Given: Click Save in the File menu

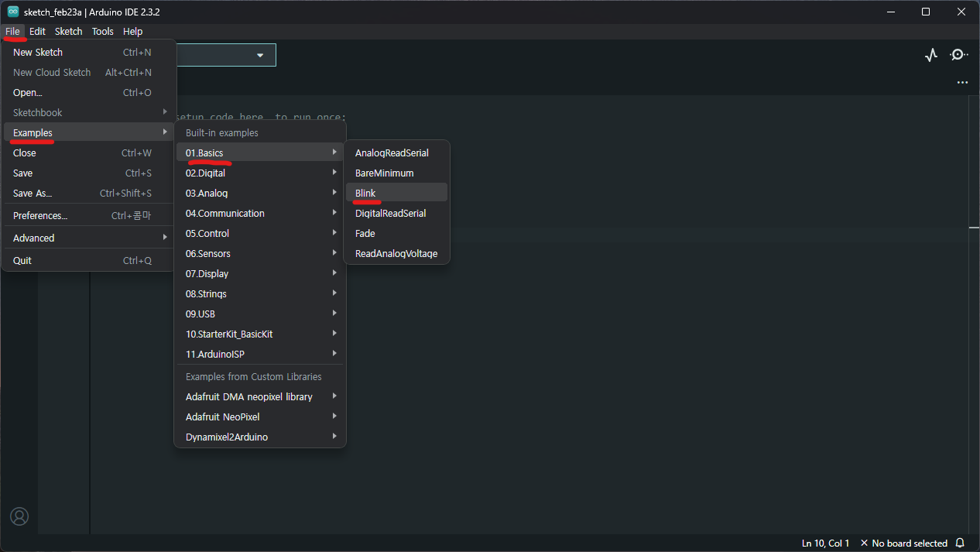Looking at the screenshot, I should (89, 173).
